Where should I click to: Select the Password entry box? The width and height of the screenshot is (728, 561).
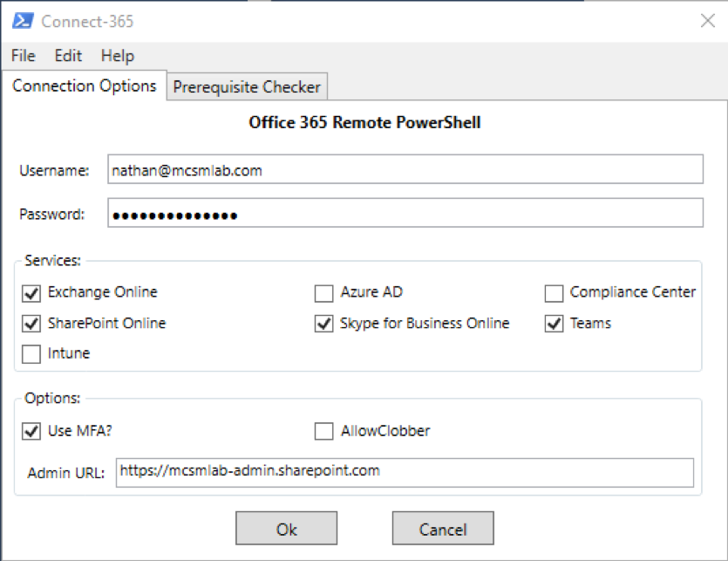405,212
